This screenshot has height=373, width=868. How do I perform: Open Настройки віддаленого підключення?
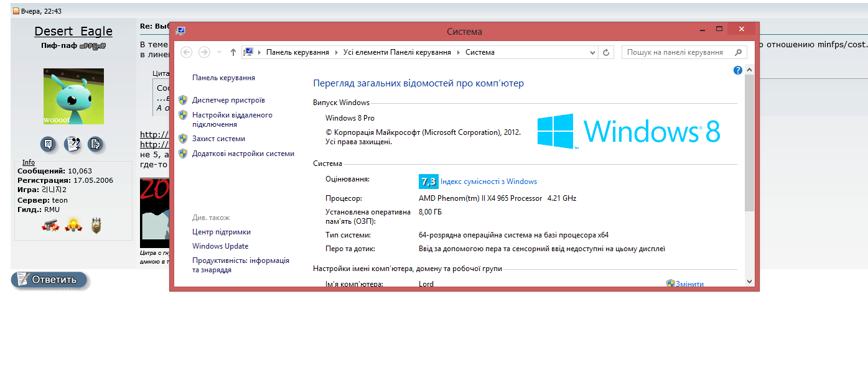232,120
